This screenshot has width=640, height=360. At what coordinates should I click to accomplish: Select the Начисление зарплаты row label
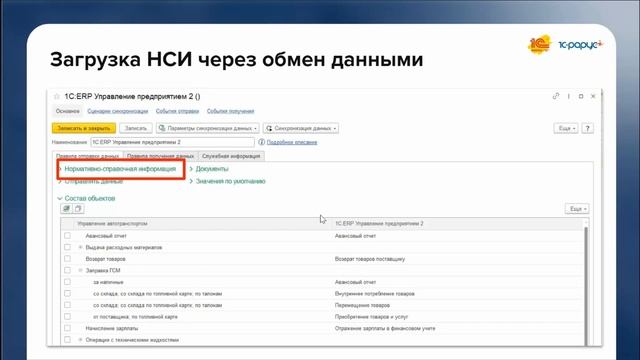(x=112, y=328)
